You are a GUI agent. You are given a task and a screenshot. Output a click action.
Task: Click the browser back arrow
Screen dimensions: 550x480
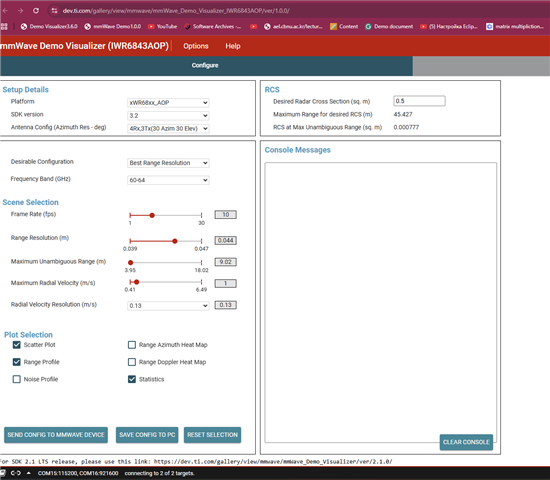5,11
